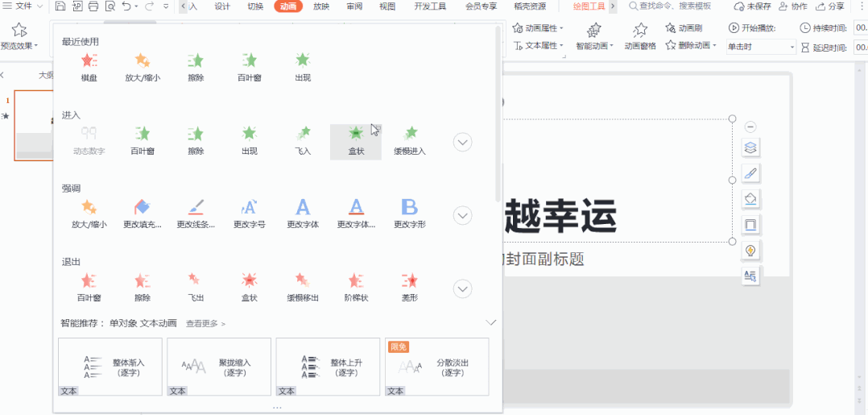Click the 查看更多 link

(x=205, y=324)
